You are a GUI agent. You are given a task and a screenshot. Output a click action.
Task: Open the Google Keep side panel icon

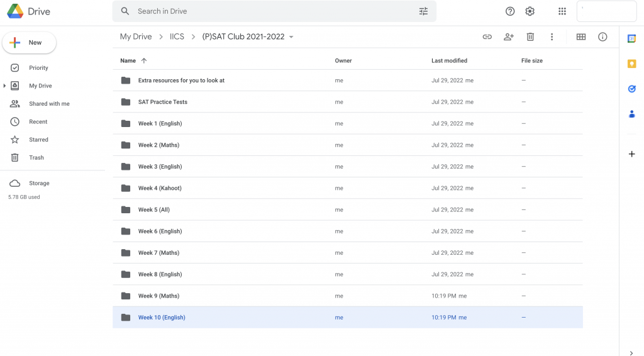[x=631, y=64]
